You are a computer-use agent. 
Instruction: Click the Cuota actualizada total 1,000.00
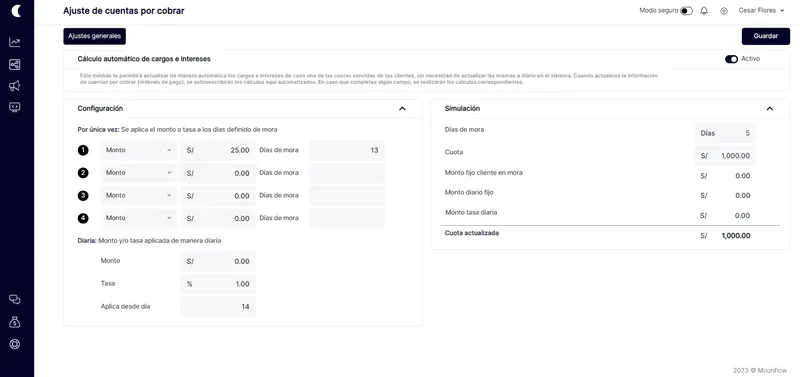tap(736, 236)
